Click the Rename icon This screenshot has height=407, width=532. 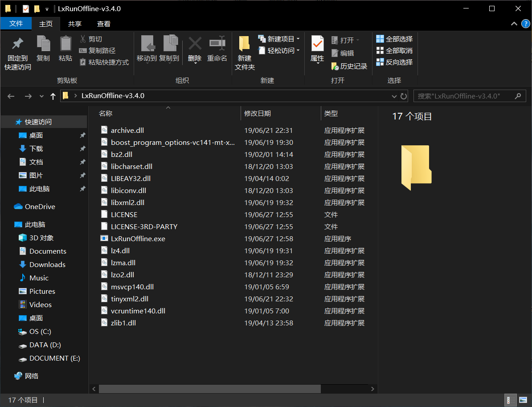[217, 49]
